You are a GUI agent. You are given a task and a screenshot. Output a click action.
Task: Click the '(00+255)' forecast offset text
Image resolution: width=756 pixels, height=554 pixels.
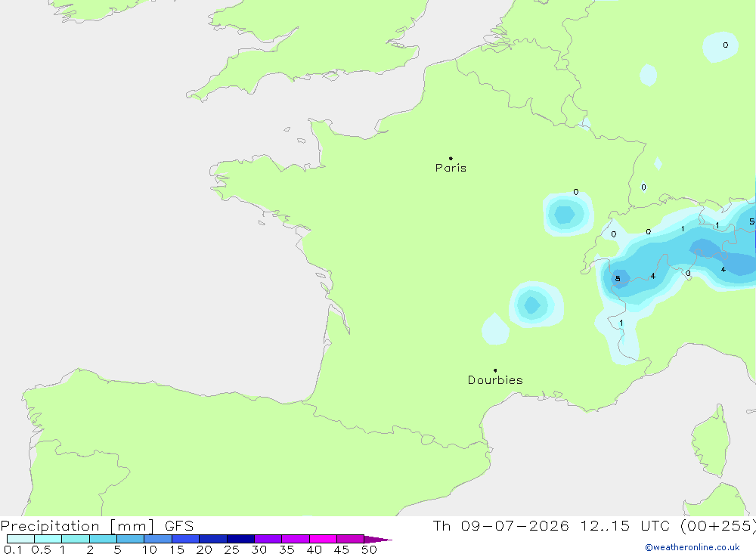tap(718, 526)
